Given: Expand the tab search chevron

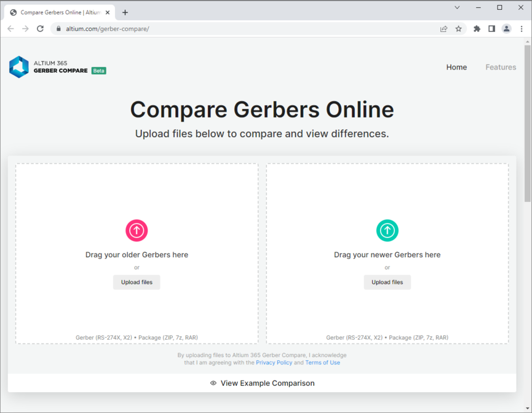Looking at the screenshot, I should point(457,8).
